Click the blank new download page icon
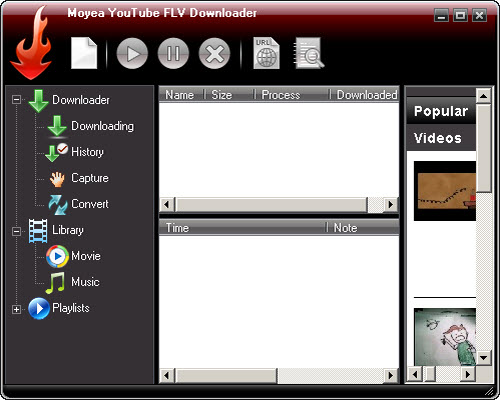 (84, 53)
